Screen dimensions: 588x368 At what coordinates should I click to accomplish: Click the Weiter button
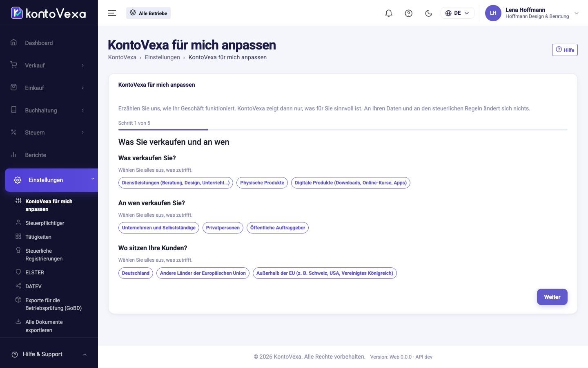pos(552,297)
